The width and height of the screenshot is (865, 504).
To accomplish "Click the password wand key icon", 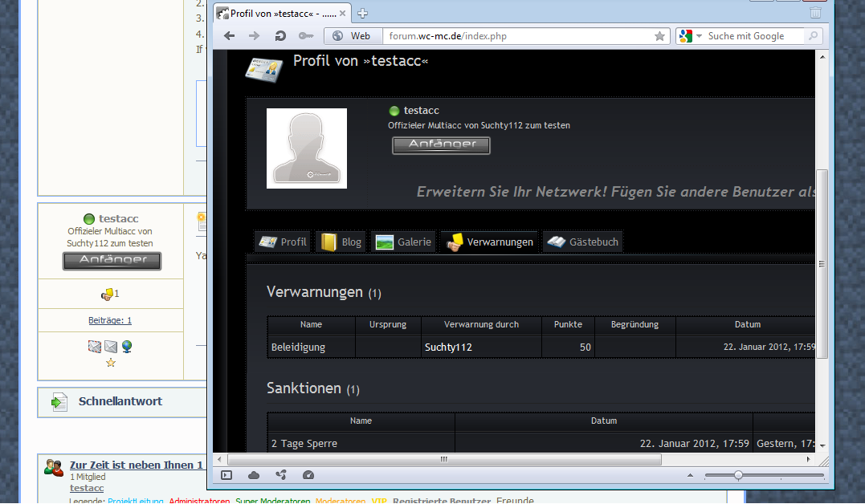I will [x=305, y=36].
